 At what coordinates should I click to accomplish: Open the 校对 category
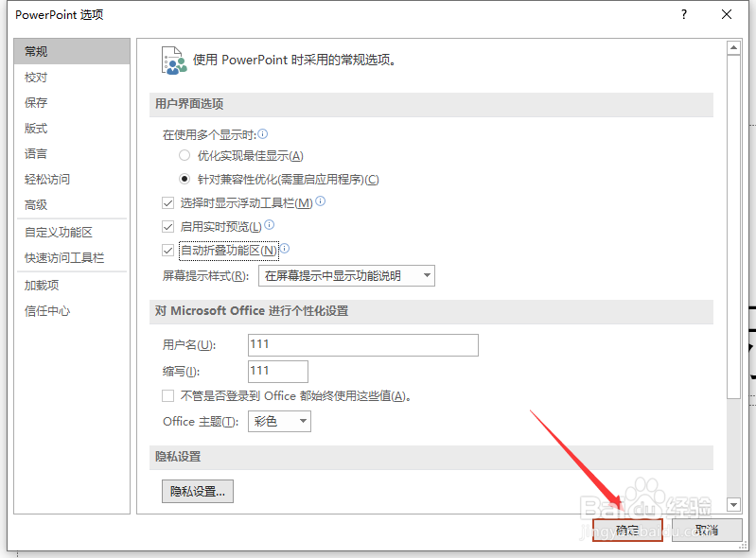(x=72, y=78)
